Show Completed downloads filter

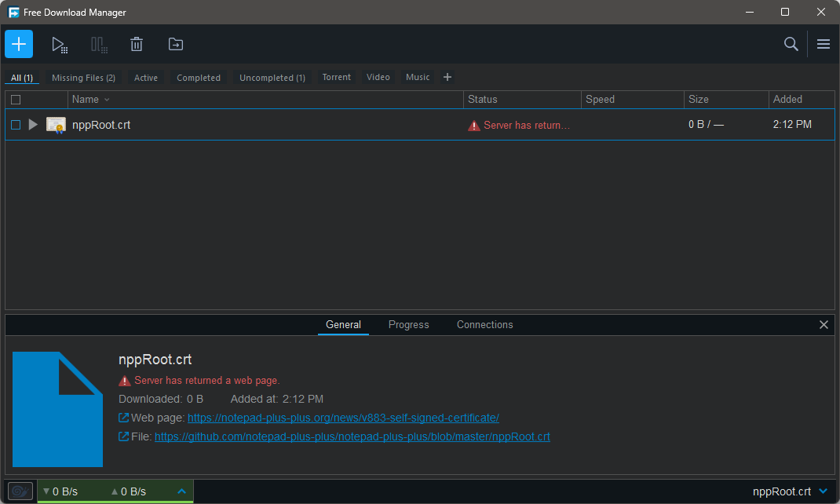pos(199,78)
